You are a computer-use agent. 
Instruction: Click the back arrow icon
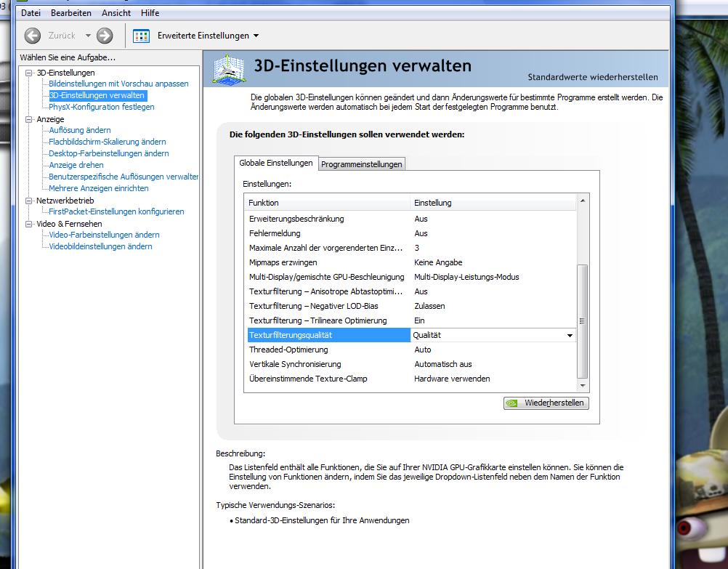(33, 36)
